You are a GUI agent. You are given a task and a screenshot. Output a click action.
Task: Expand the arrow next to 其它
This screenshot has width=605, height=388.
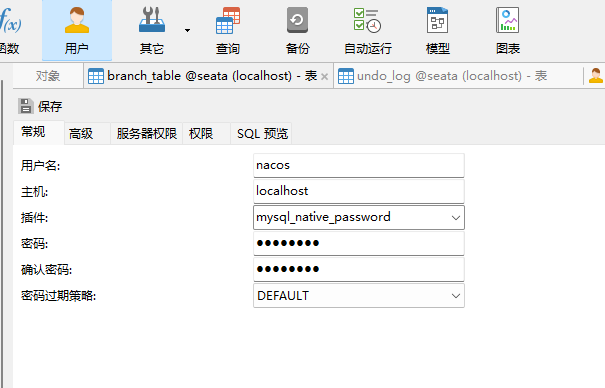click(x=187, y=30)
